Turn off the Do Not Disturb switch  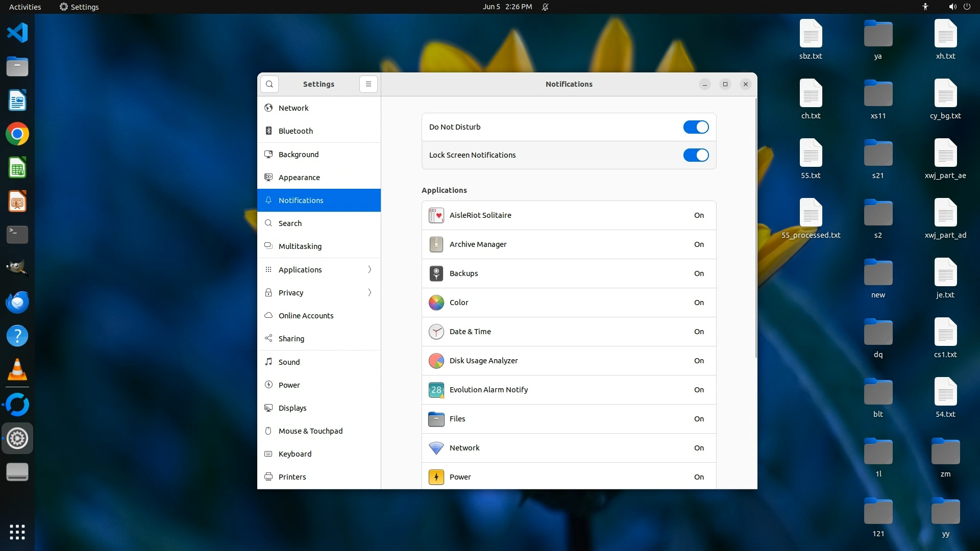click(x=696, y=127)
